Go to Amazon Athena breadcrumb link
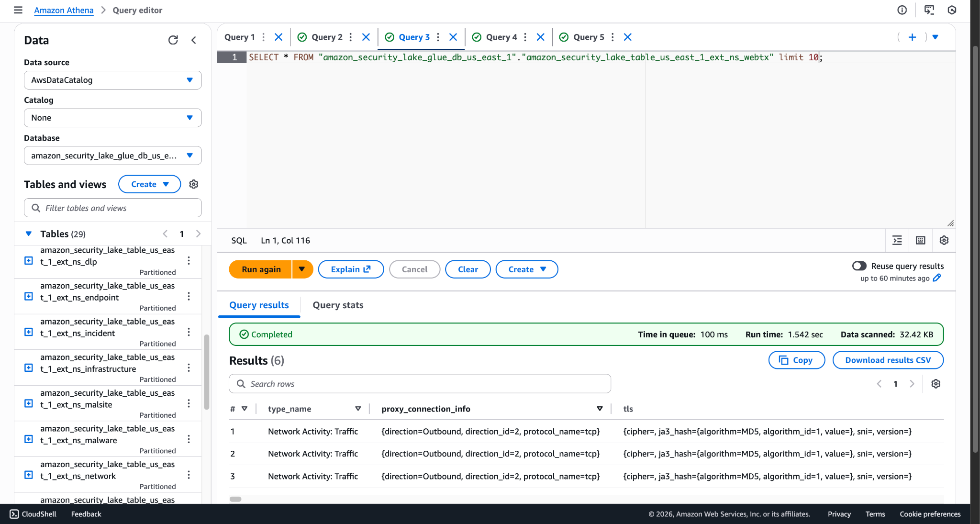This screenshot has height=524, width=980. [64, 10]
